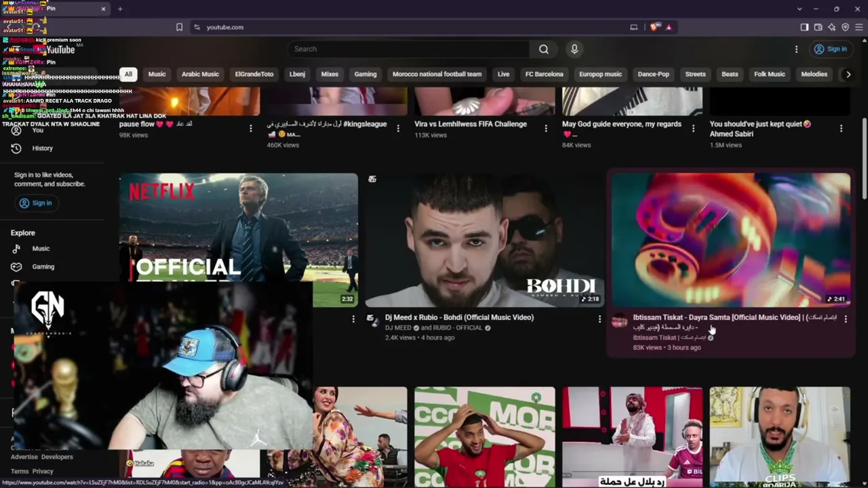This screenshot has width=868, height=488.
Task: Click Ibtissam Tiskat channel avatar
Action: [620, 321]
